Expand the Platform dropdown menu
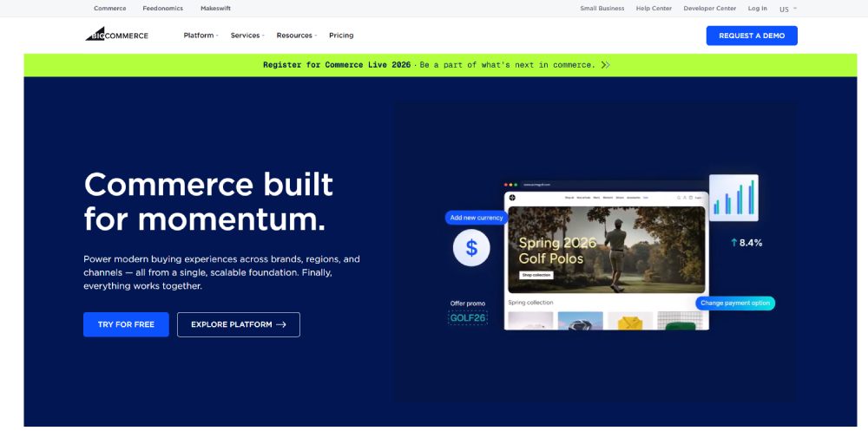 (x=201, y=36)
